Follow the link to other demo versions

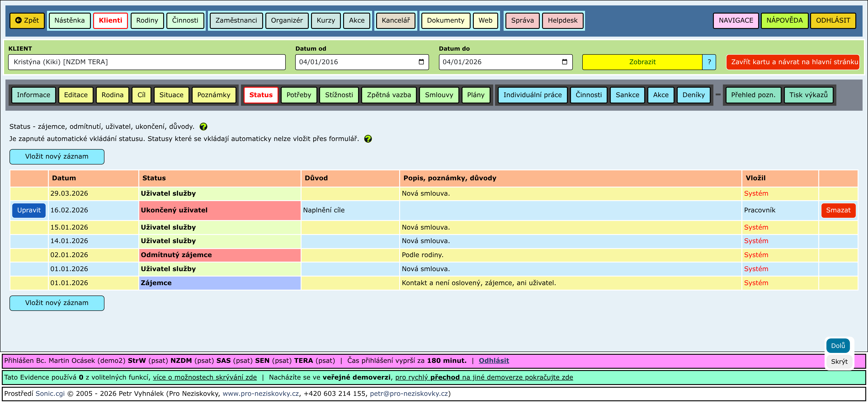[x=484, y=378]
